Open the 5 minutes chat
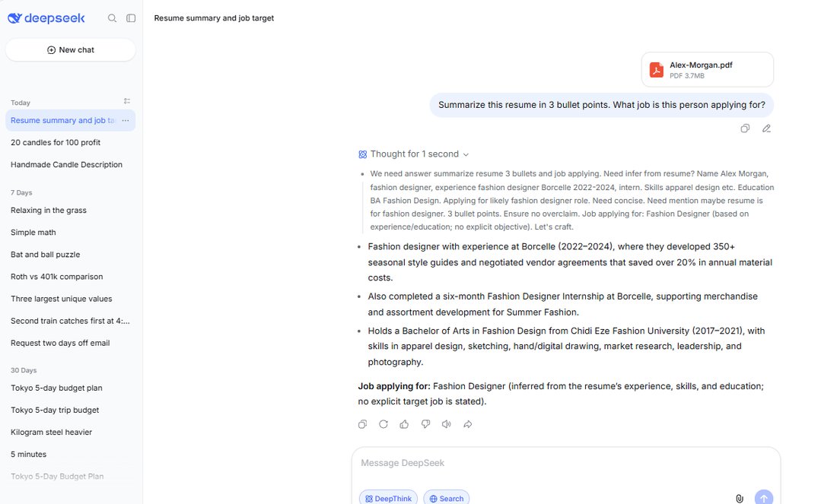 coord(71,455)
